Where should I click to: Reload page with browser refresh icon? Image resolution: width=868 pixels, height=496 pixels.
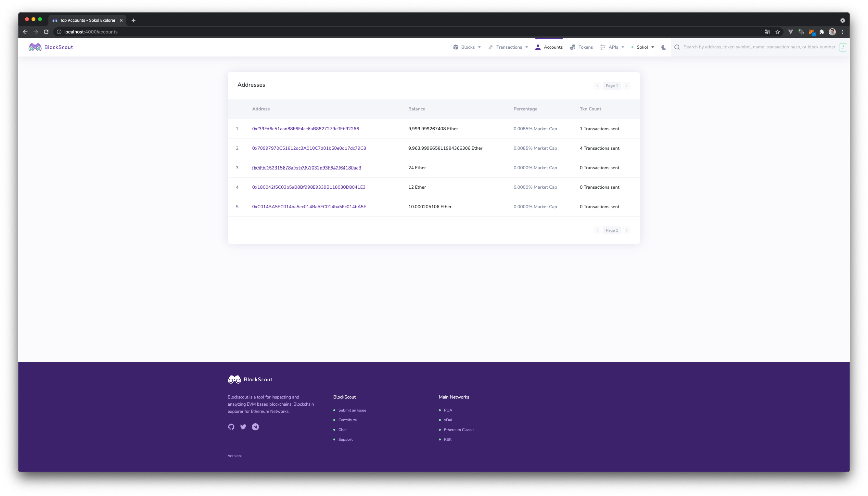(x=46, y=32)
